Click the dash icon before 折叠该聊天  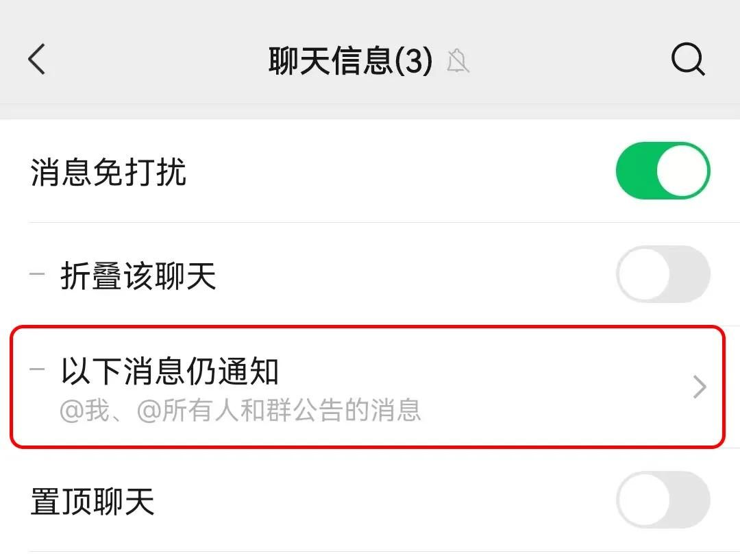coord(37,274)
